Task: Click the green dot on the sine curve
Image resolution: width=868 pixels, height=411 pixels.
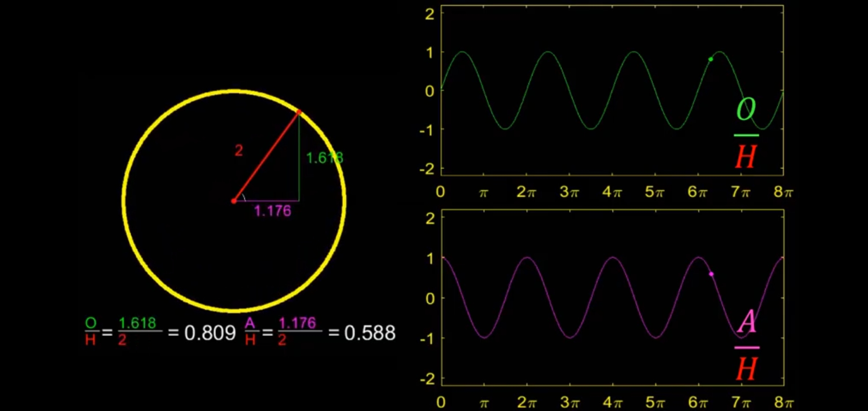Action: (710, 59)
